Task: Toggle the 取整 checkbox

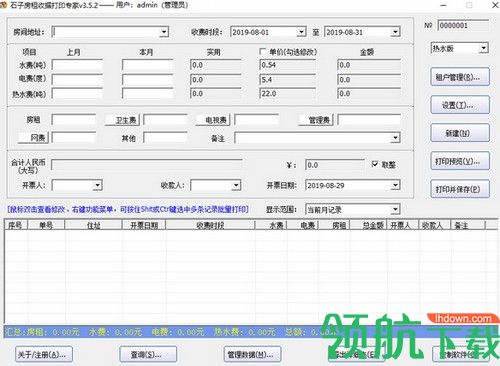Action: click(375, 164)
